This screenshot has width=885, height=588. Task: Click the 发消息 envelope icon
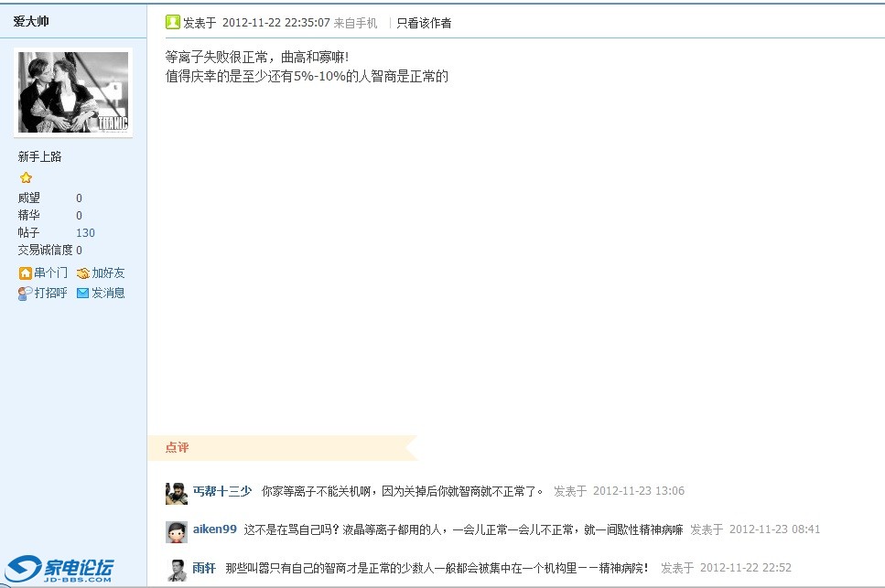[x=83, y=294]
